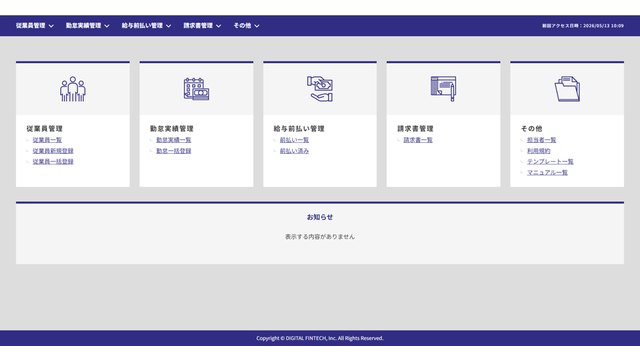Open the 従業員一括登録 link
Viewport: 640px width, 360px height.
tap(53, 162)
